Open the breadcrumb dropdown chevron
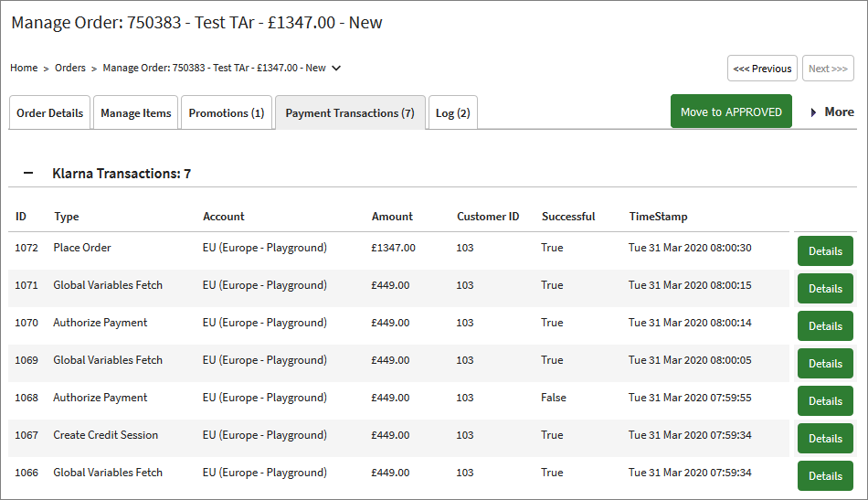Screen dimensions: 868x500 (x=336, y=68)
